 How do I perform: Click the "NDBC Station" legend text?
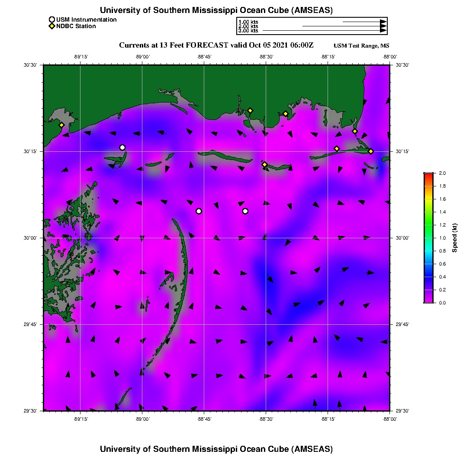click(x=76, y=26)
